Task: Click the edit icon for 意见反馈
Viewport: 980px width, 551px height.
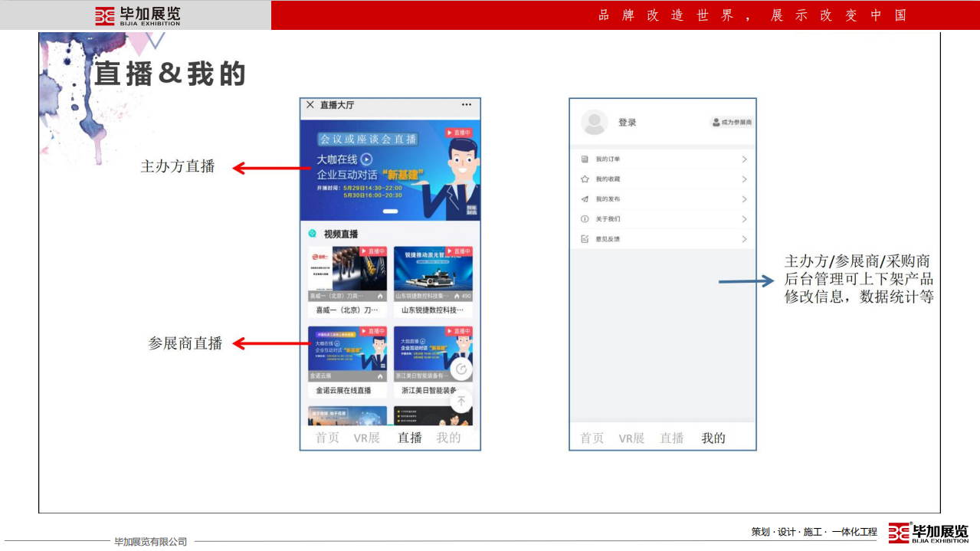Action: click(585, 239)
